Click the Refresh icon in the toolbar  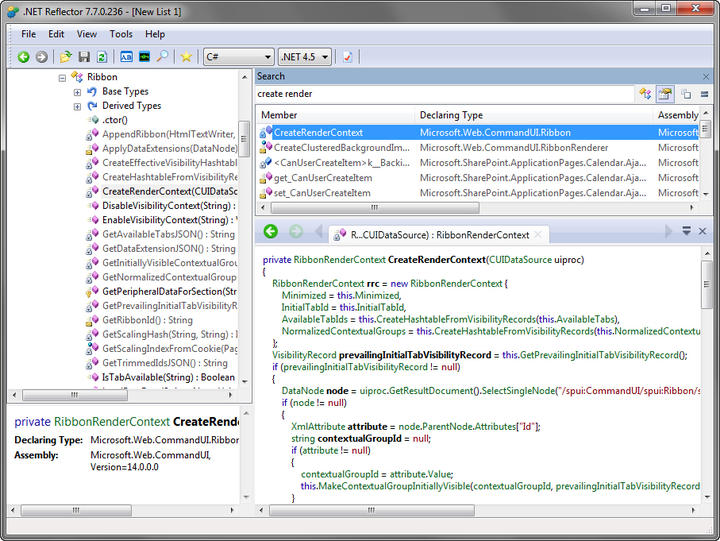pyautogui.click(x=101, y=57)
